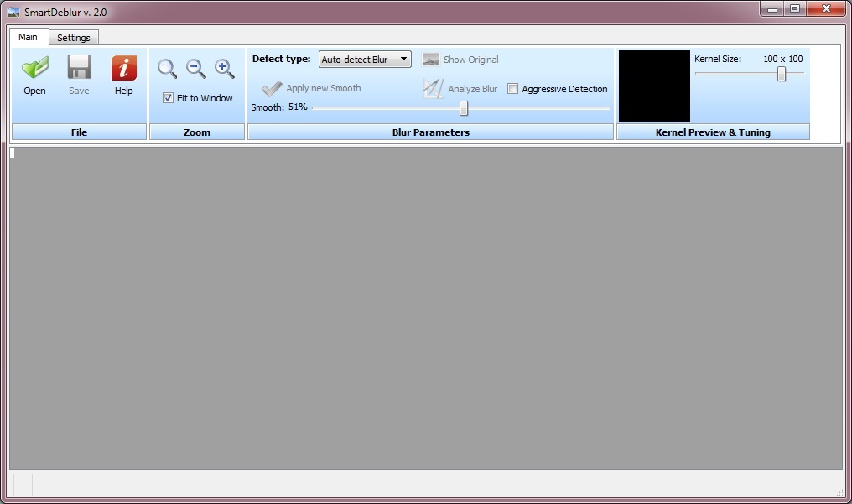
Task: Click the Show Original image icon
Action: (x=431, y=60)
